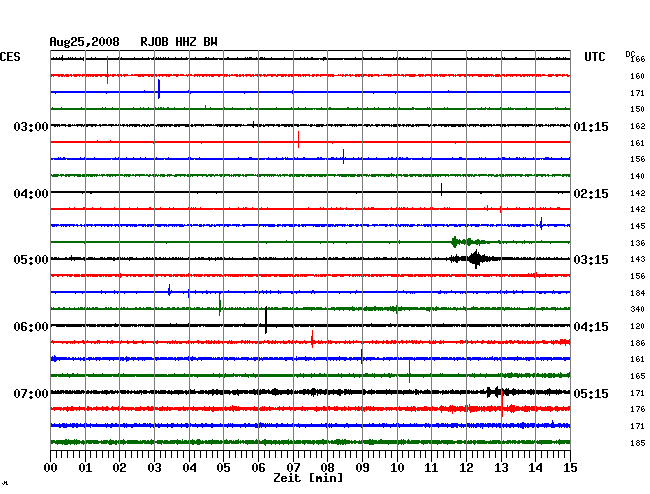Click the HHZ channel label

tap(186, 42)
